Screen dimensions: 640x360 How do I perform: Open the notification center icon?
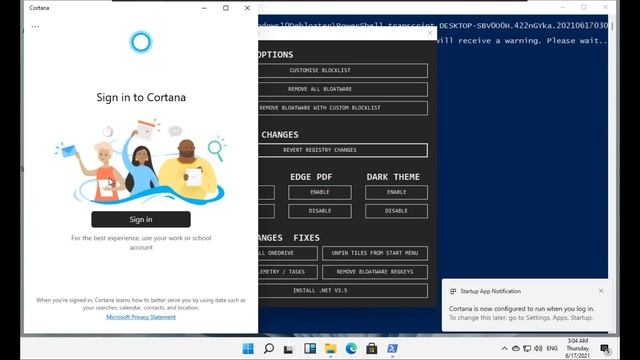click(x=605, y=349)
